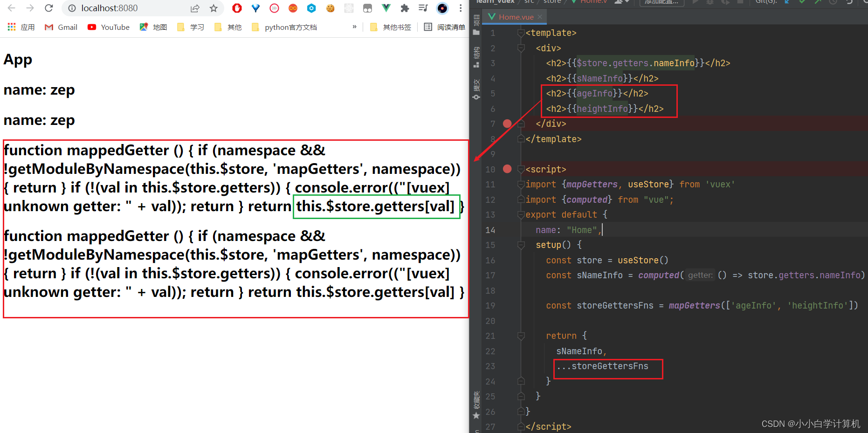
Task: Collapse the return block on line 21
Action: tap(521, 336)
